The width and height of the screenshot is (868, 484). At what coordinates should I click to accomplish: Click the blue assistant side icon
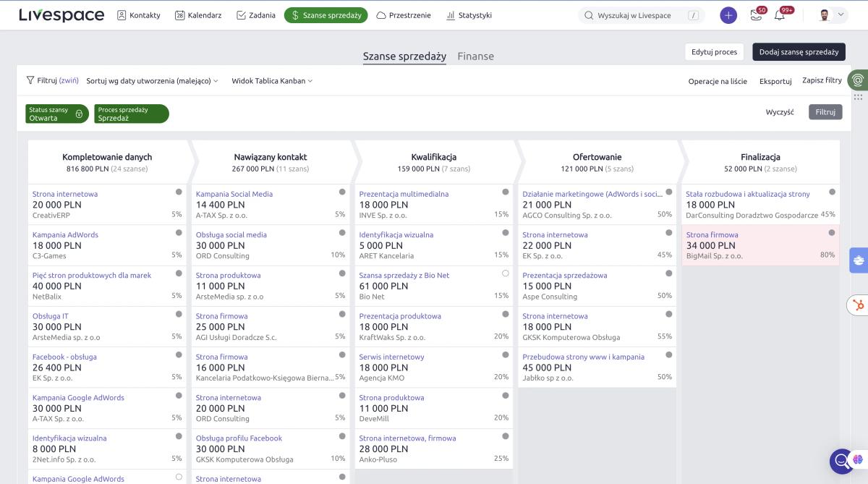[x=859, y=260]
